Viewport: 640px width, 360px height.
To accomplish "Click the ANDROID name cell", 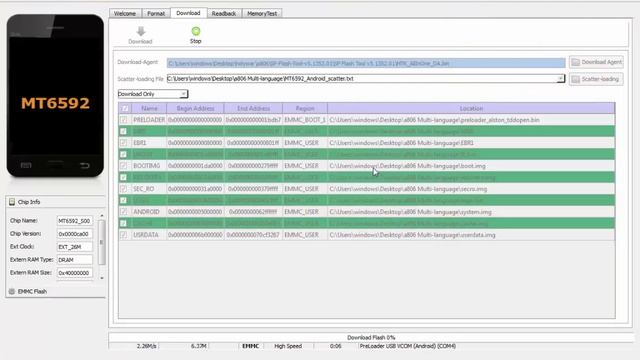I will click(x=149, y=212).
